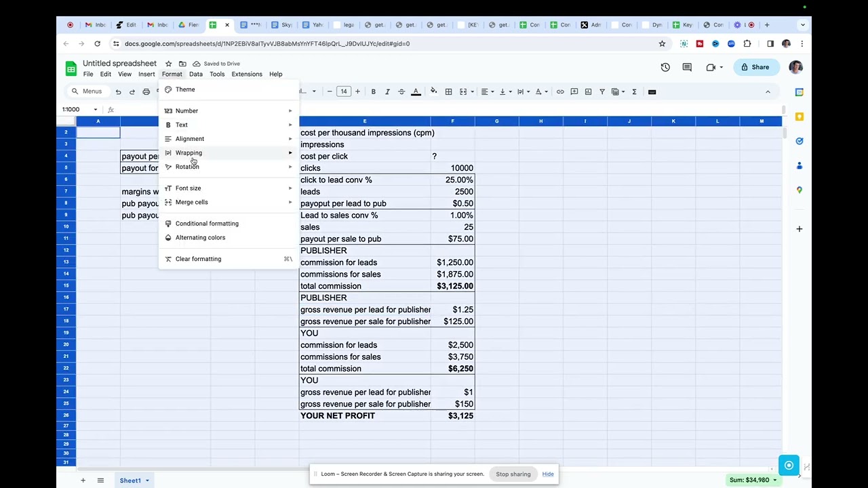This screenshot has height=488, width=868.
Task: Click the Stop sharing button
Action: [x=513, y=474]
